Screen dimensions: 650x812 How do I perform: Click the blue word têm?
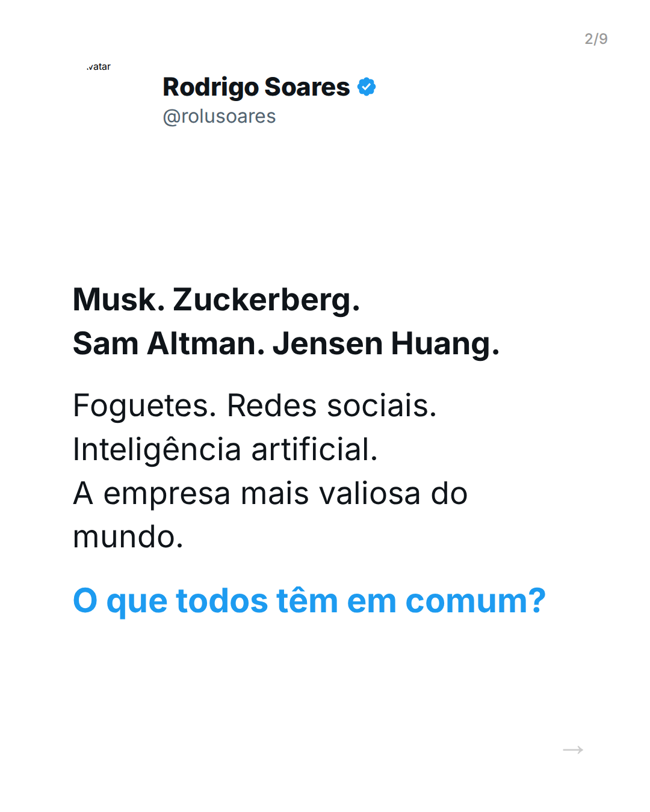[307, 601]
